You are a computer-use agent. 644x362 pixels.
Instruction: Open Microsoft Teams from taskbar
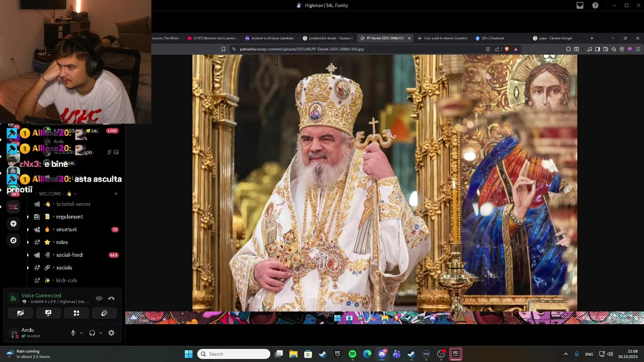coord(396,354)
